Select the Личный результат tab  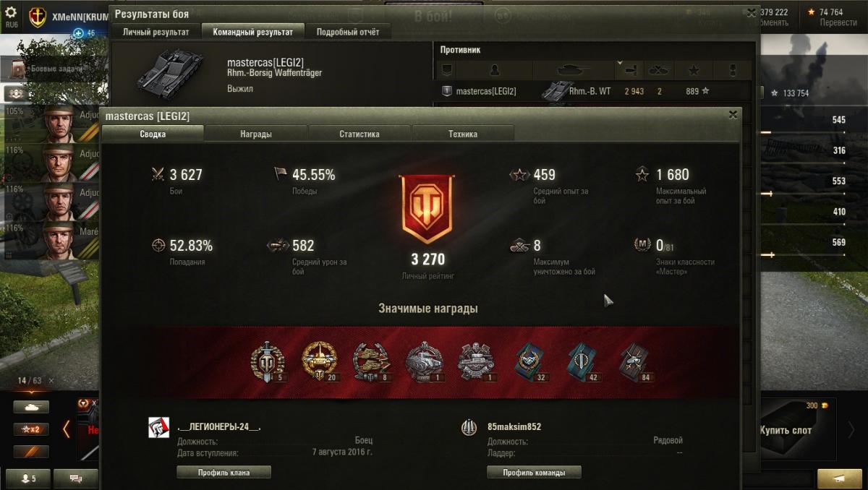click(156, 32)
